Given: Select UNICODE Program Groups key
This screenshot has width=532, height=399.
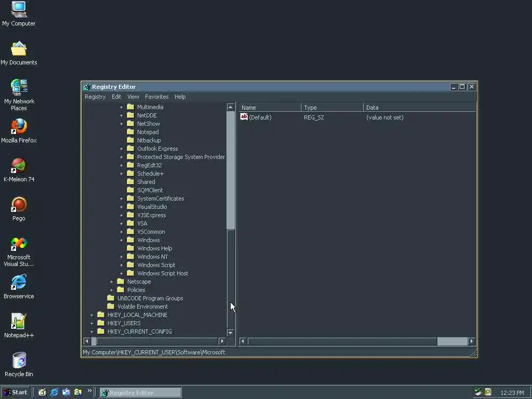Looking at the screenshot, I should (x=150, y=298).
